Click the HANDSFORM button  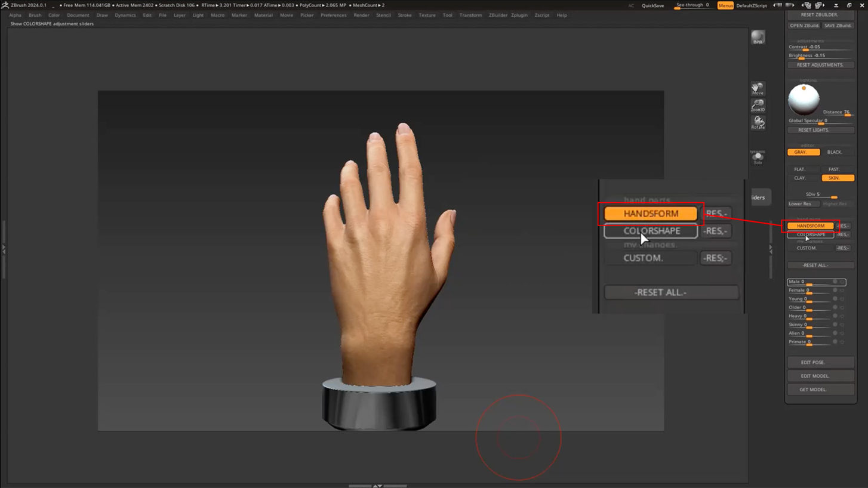coord(650,213)
